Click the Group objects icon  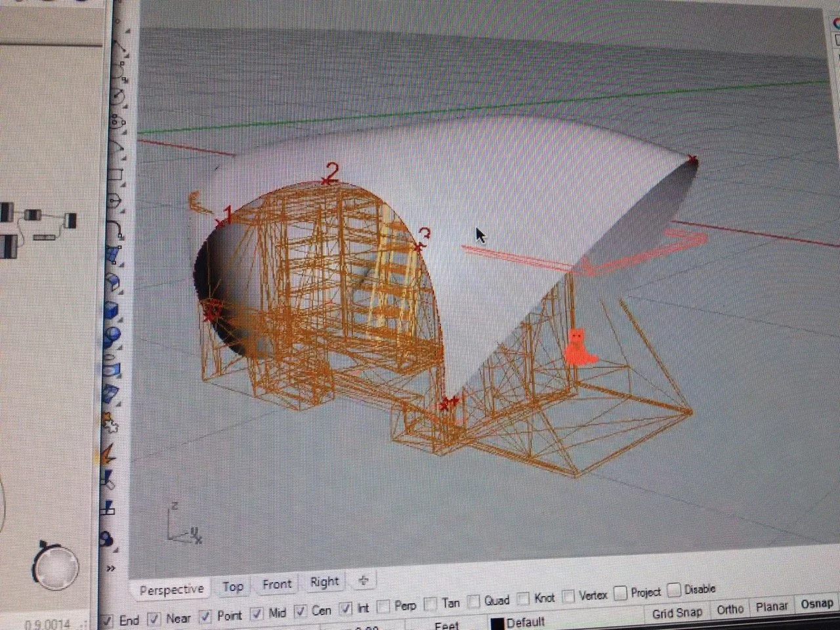click(x=107, y=538)
